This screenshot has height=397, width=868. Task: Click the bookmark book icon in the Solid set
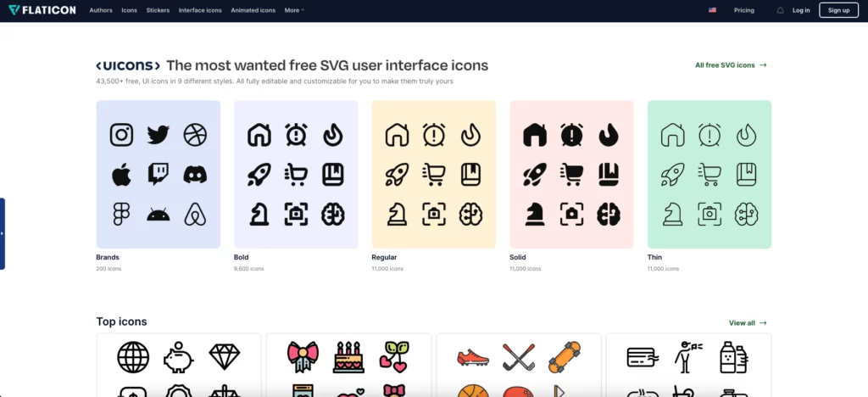click(609, 175)
